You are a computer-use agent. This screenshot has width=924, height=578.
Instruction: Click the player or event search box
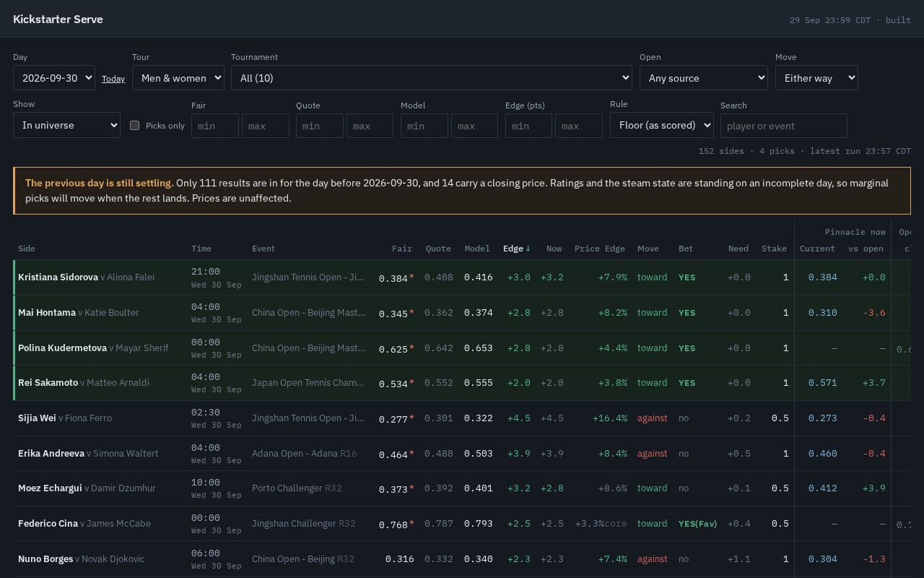784,126
